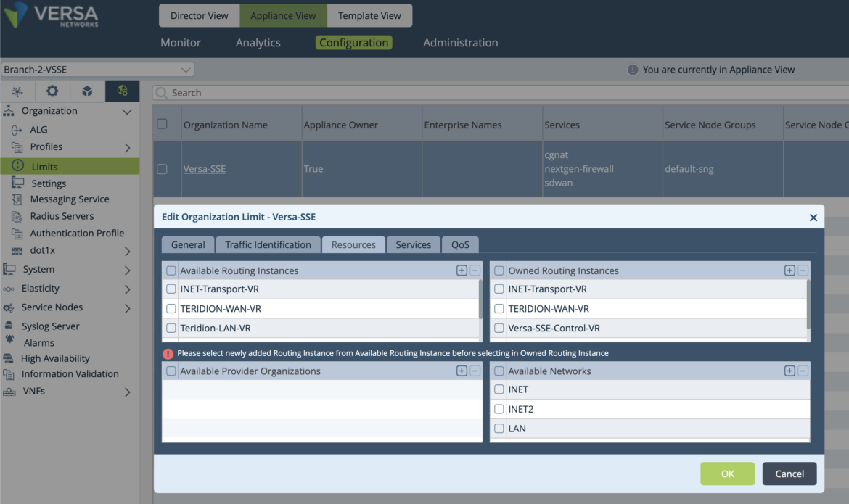This screenshot has width=849, height=504.
Task: Check TERIDION-WAN-VR under Owned Routing Instances
Action: [x=499, y=308]
